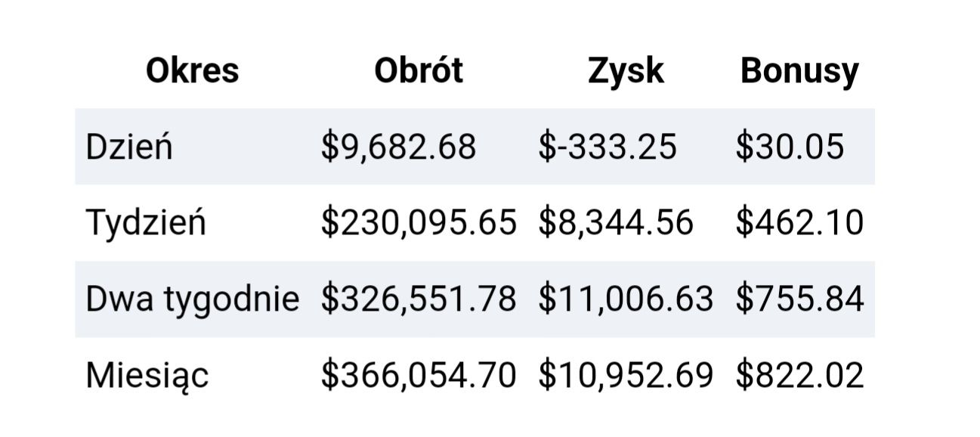
Task: Click the $30.05 bonus cell
Action: tap(790, 147)
